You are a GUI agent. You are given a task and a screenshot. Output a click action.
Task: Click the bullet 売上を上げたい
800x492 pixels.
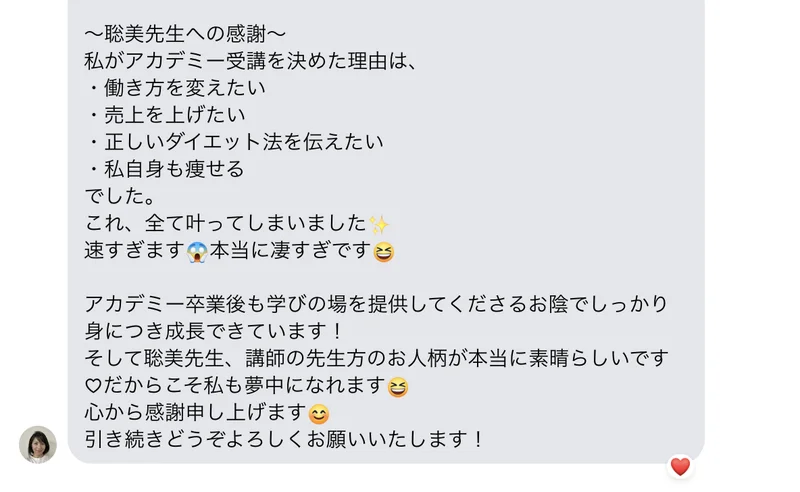(x=166, y=115)
